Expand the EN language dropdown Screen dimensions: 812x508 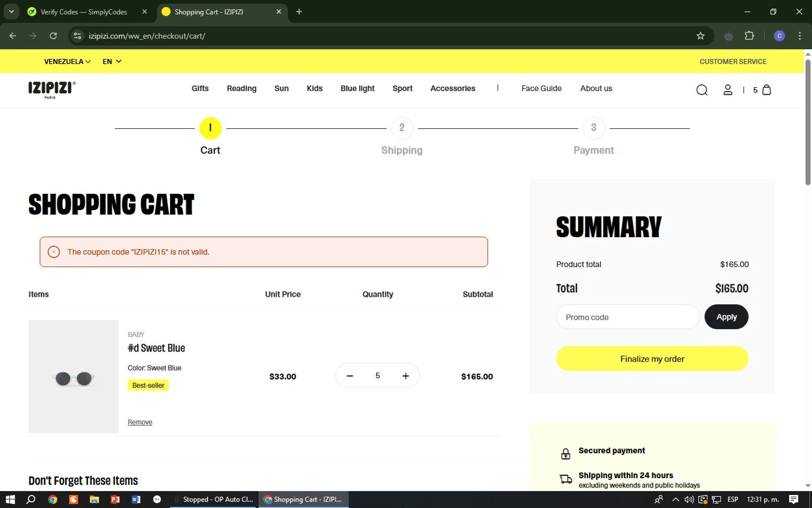112,61
